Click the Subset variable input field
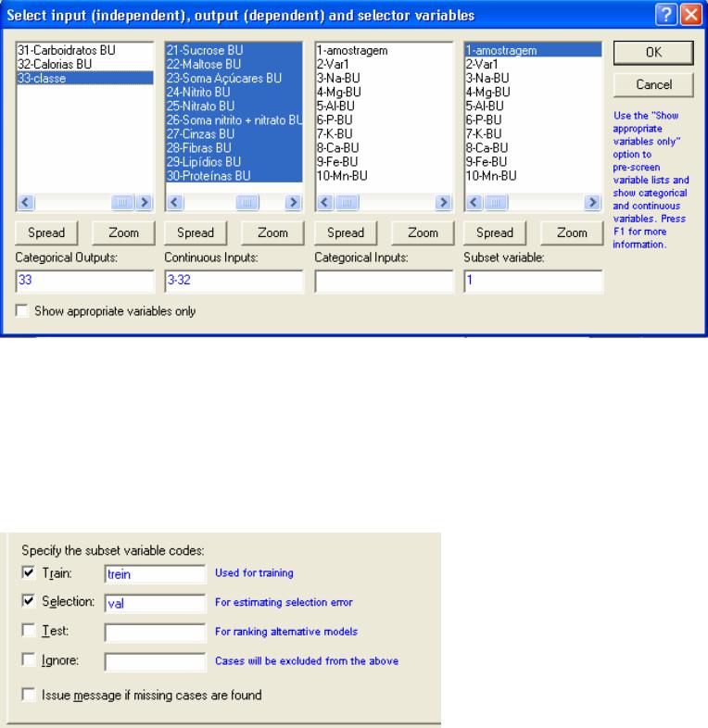 534,281
